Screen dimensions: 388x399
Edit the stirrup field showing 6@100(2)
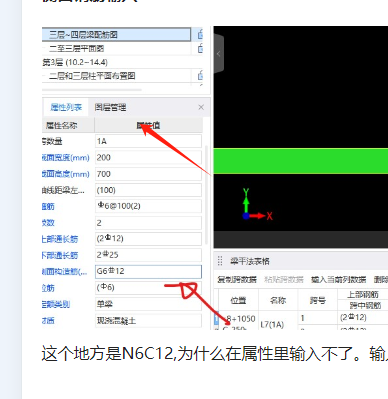[148, 206]
